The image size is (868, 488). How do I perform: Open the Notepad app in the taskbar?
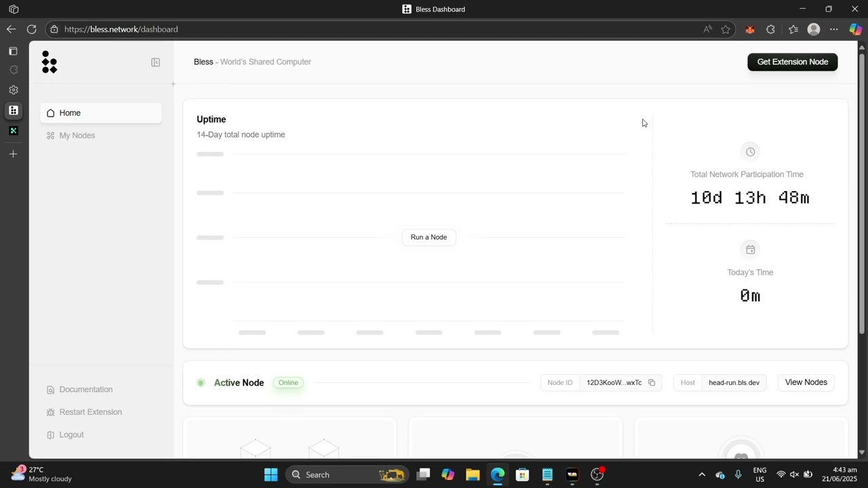[x=547, y=474]
